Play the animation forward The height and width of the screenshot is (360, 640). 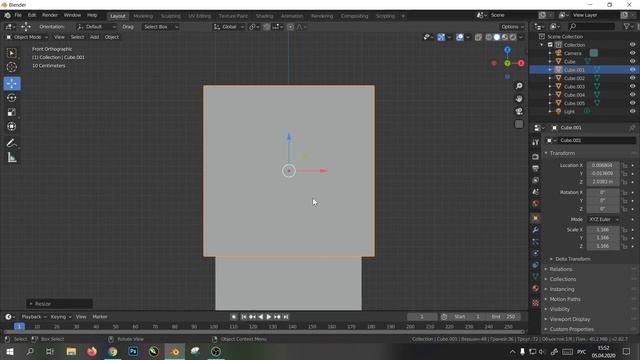(x=269, y=317)
